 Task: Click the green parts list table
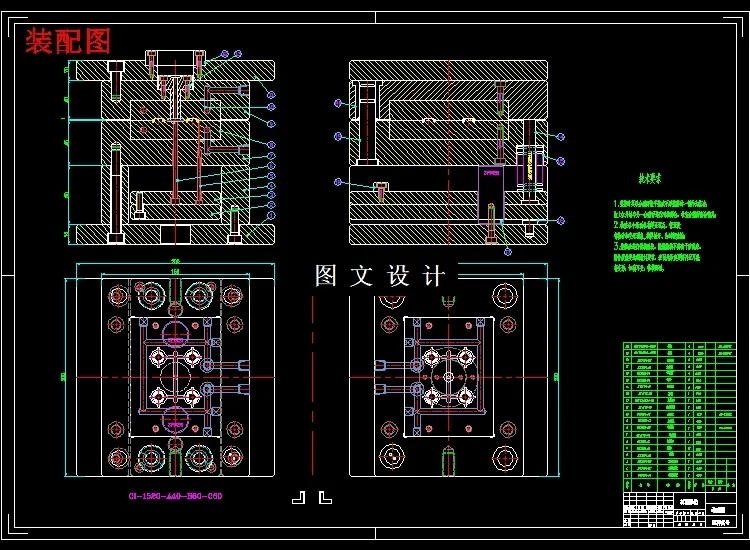[679, 417]
